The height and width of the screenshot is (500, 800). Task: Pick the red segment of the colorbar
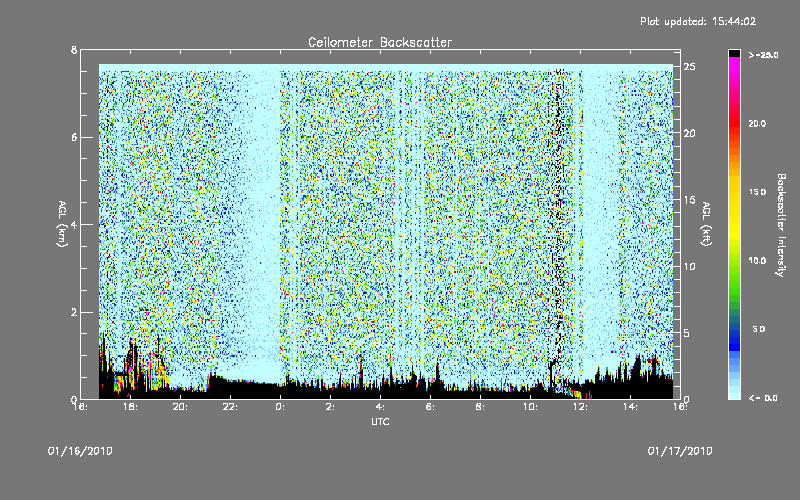[x=734, y=122]
